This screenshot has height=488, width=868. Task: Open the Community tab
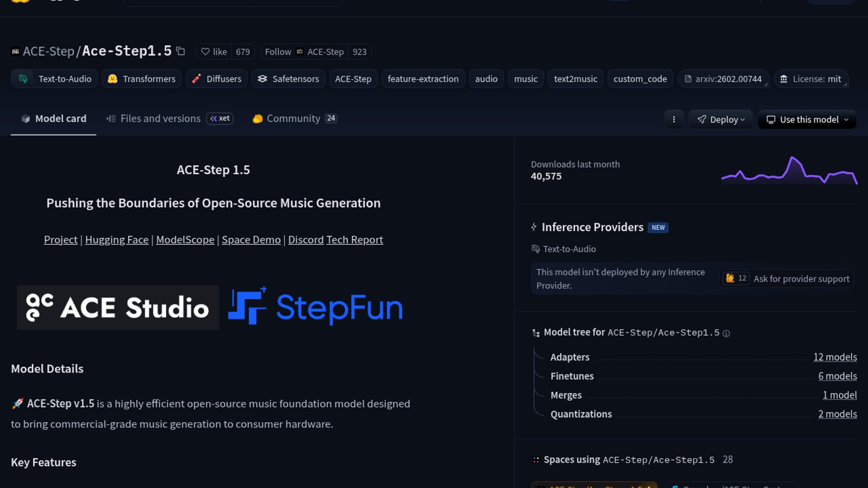[293, 118]
